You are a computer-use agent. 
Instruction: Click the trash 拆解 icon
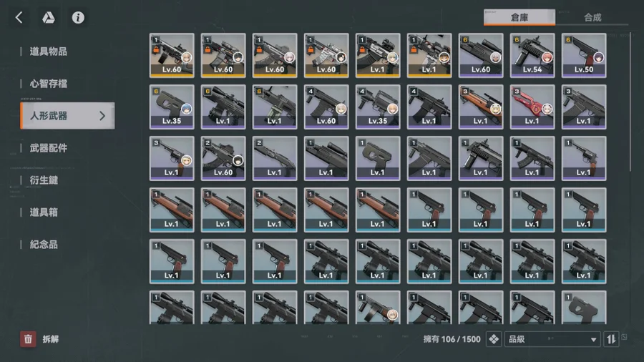tap(28, 339)
